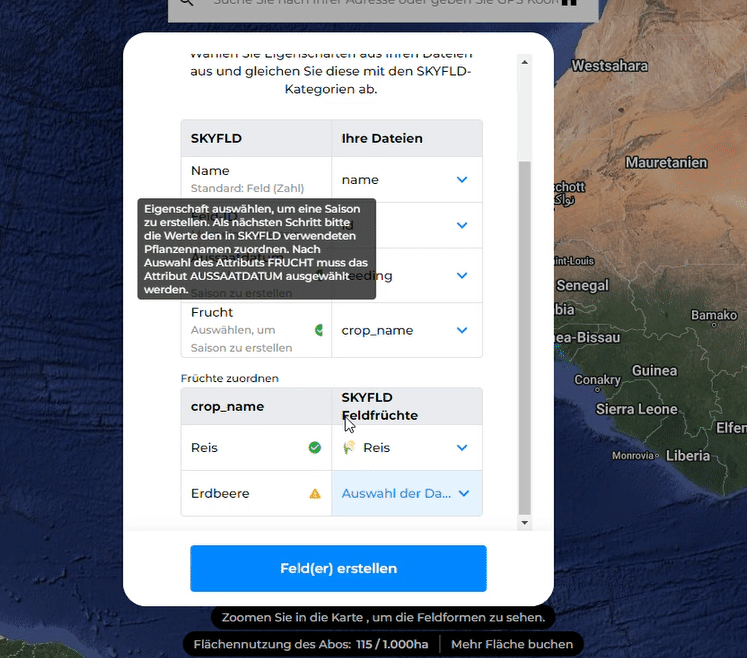The width and height of the screenshot is (747, 658).
Task: Click the 'Früchte zuordnen' label
Action: click(x=230, y=378)
